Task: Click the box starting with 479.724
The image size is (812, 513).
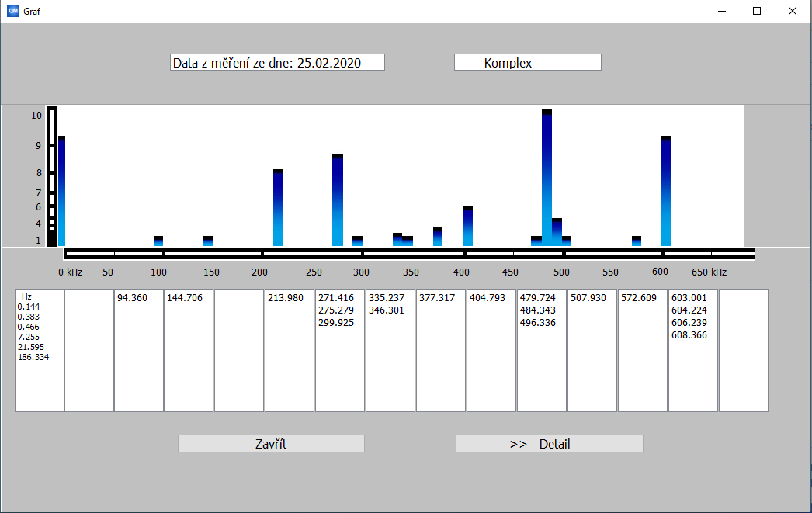Action: (541, 350)
